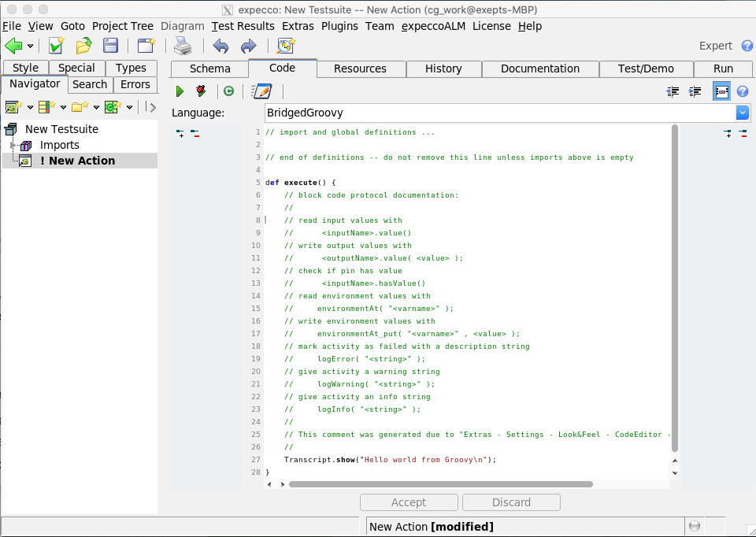
Task: Click the floppy disk save icon
Action: (111, 46)
